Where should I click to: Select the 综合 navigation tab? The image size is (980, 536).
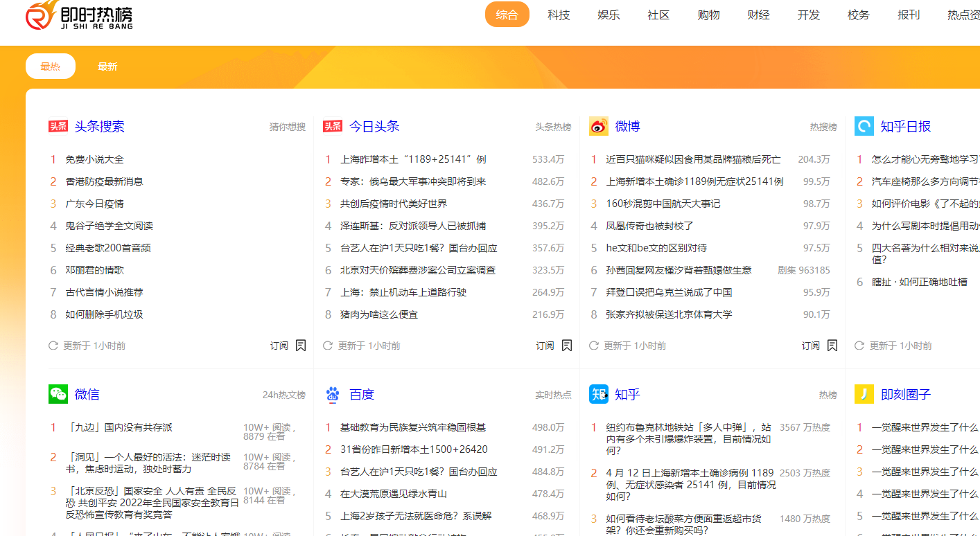point(507,15)
